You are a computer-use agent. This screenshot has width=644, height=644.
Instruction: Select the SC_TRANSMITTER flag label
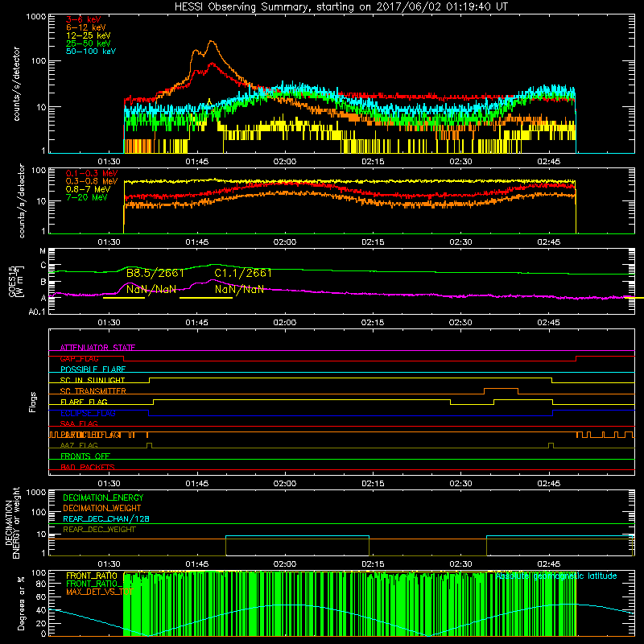[93, 391]
